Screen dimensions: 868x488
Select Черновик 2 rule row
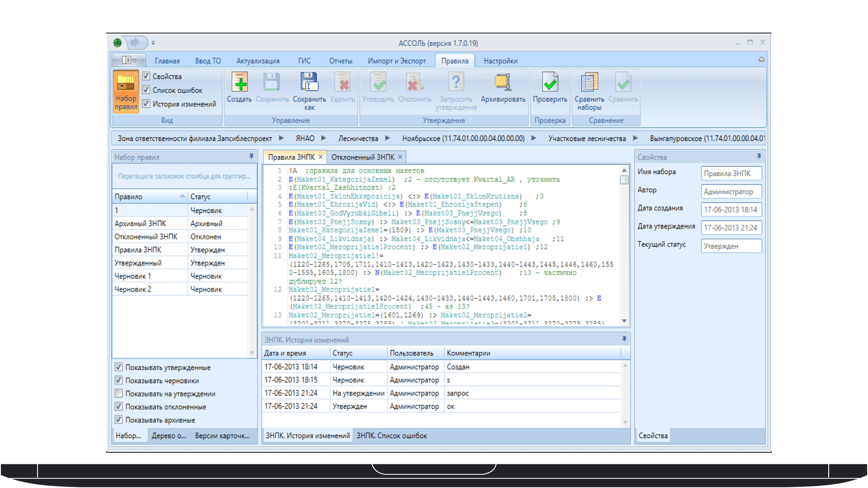(x=180, y=289)
